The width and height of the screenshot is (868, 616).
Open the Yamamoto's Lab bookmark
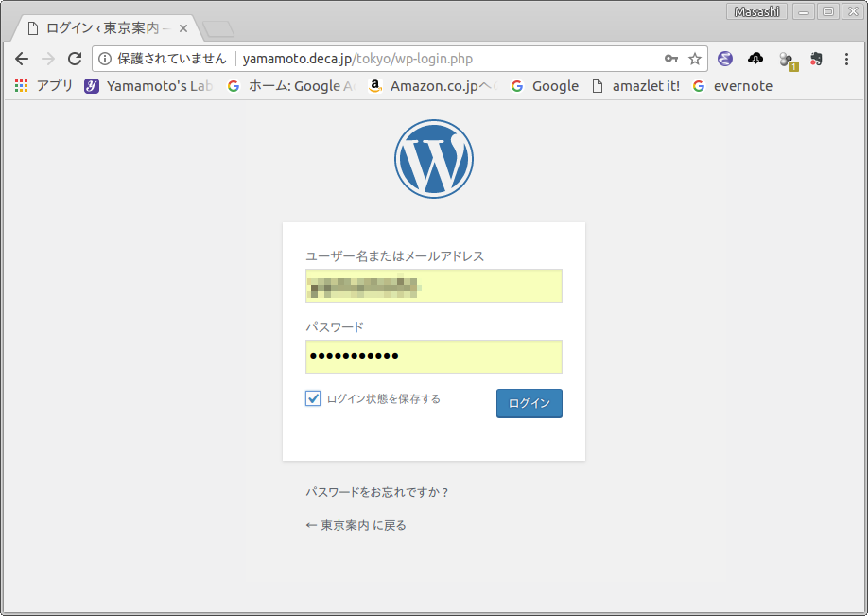148,86
